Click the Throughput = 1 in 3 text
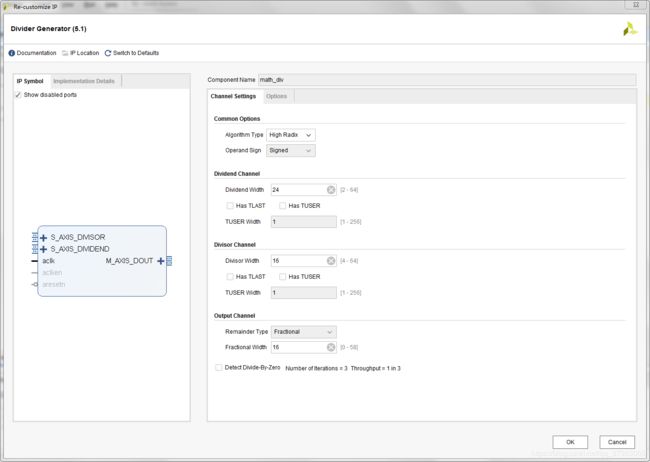Image resolution: width=650 pixels, height=462 pixels. tap(376, 368)
